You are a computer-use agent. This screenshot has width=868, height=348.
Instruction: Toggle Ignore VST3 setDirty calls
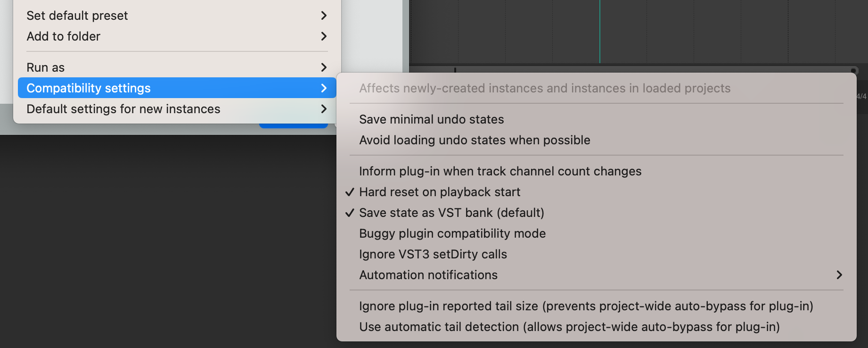coord(433,254)
